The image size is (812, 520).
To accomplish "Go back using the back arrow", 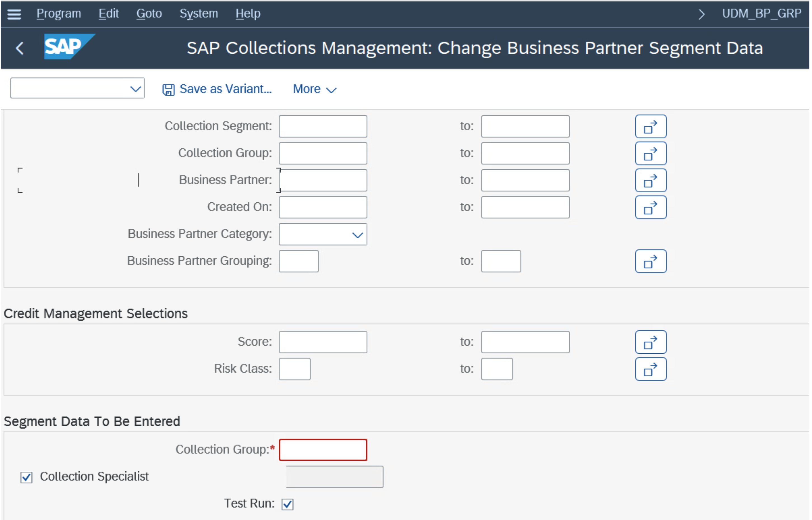I will 20,48.
